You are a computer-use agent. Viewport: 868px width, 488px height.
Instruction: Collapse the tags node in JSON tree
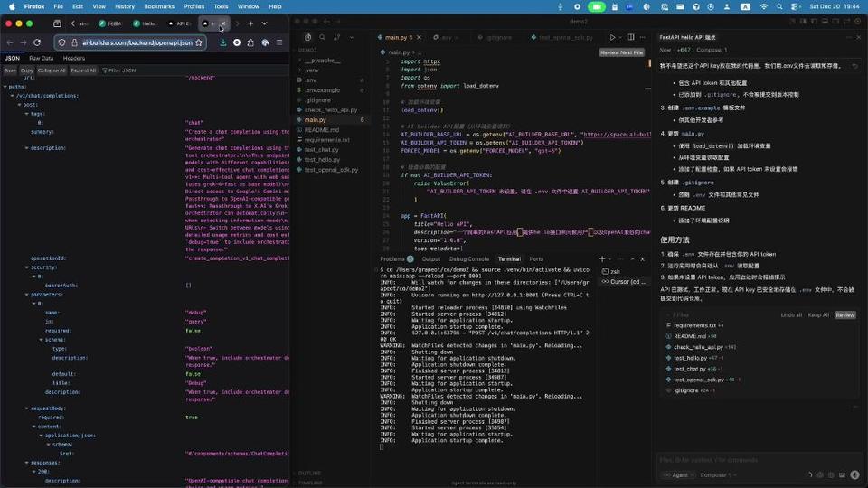coord(26,114)
